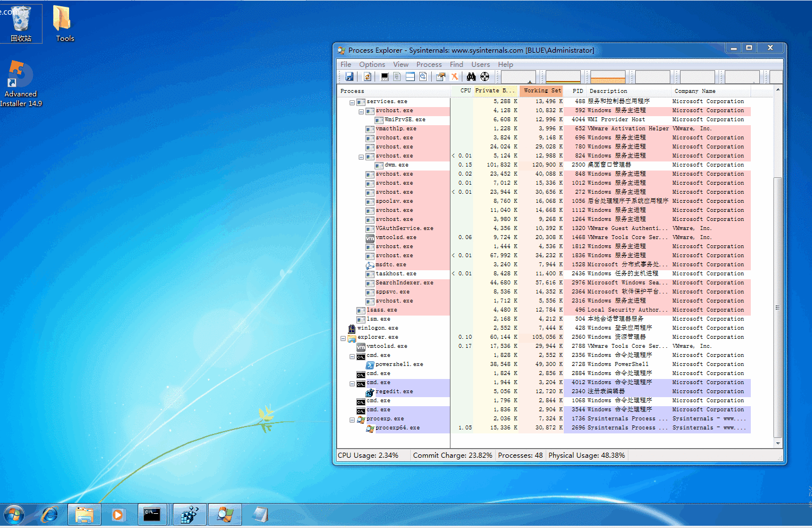The image size is (812, 528).
Task: Click the Recycle Bin desktop icon
Action: [x=21, y=24]
